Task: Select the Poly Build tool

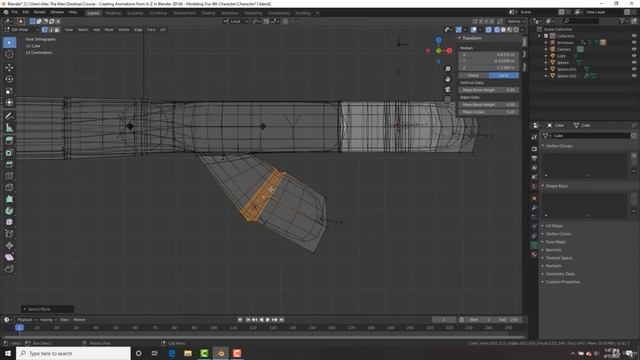Action: [9, 199]
